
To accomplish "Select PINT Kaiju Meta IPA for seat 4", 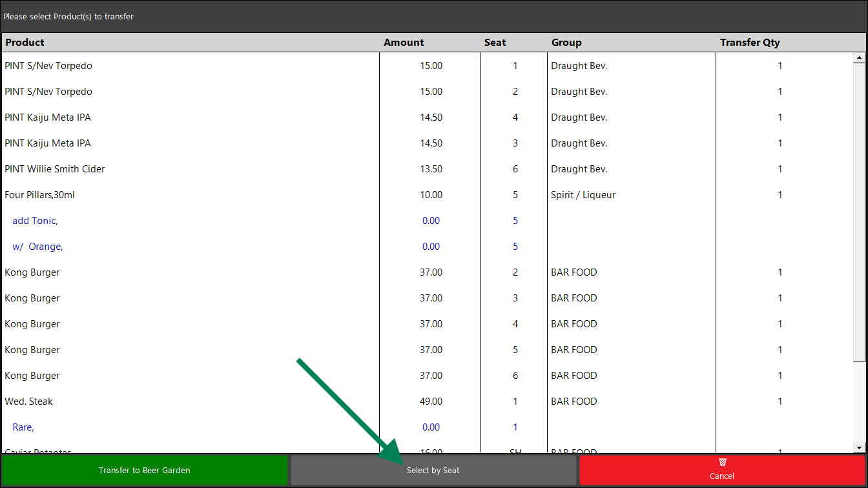I will (427, 117).
